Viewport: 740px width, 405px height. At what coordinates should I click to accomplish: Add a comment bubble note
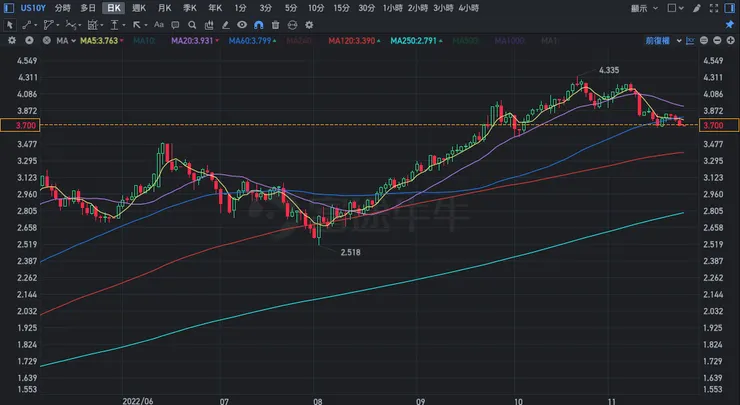(x=175, y=25)
